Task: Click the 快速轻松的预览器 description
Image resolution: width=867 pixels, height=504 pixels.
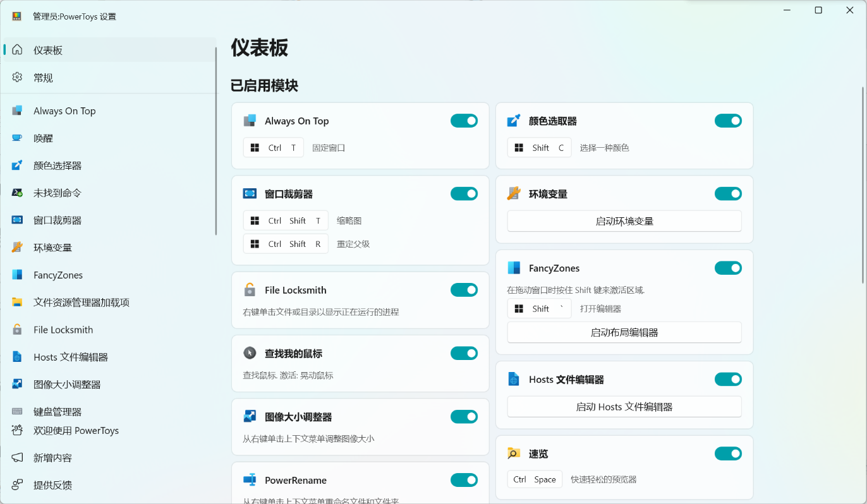Action: (x=603, y=479)
